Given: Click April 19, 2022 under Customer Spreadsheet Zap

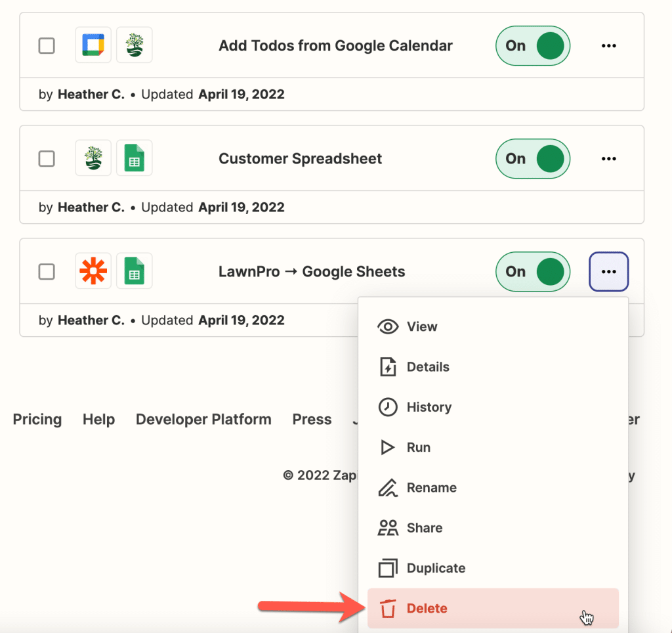Looking at the screenshot, I should (241, 207).
